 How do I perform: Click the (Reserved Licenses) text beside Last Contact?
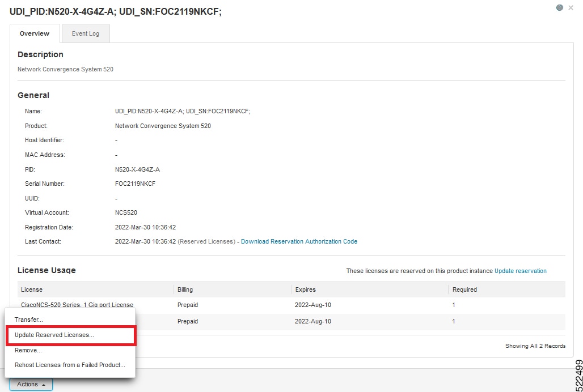click(x=206, y=241)
